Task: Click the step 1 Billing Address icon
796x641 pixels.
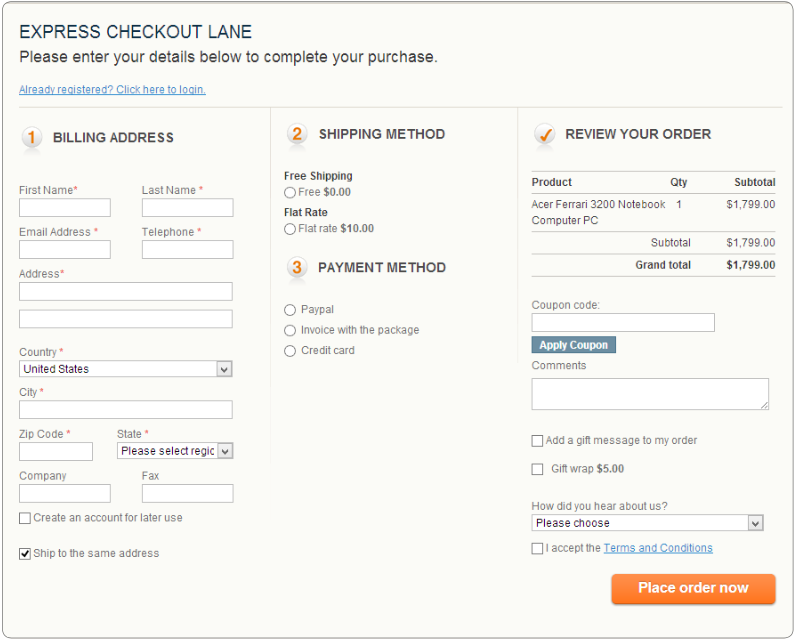Action: pyautogui.click(x=31, y=138)
